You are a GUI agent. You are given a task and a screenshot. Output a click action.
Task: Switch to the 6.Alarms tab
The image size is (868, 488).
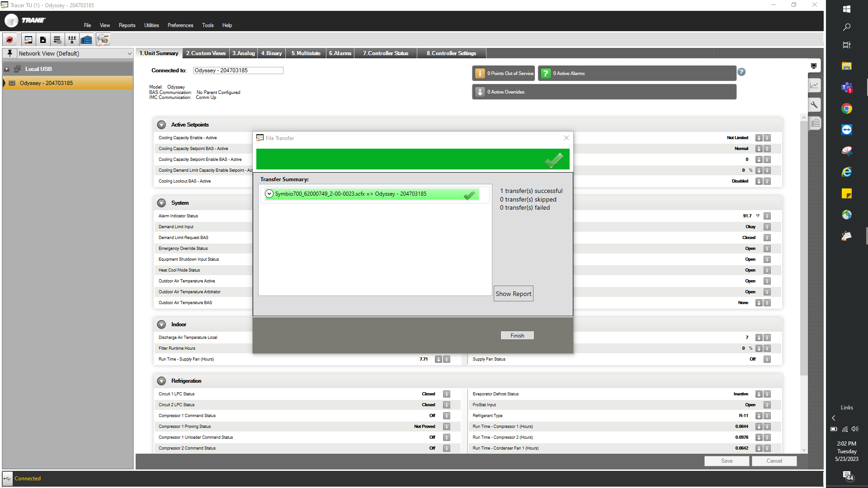[x=340, y=53]
